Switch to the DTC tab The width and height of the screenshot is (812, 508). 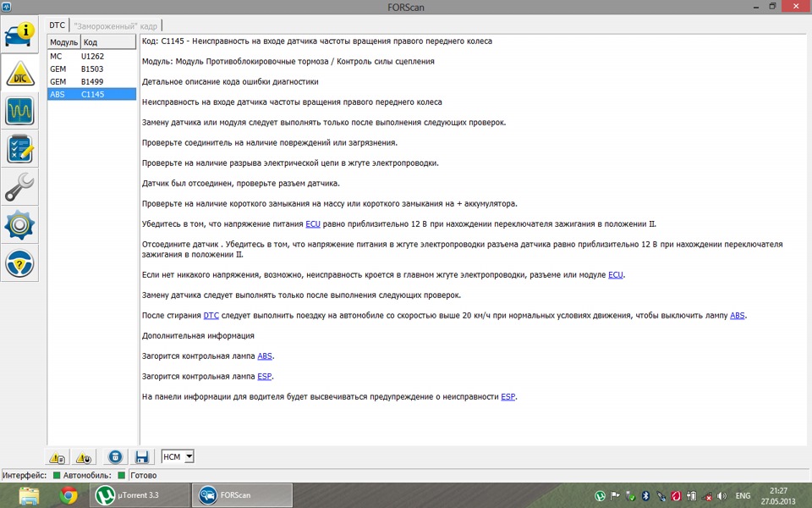57,25
